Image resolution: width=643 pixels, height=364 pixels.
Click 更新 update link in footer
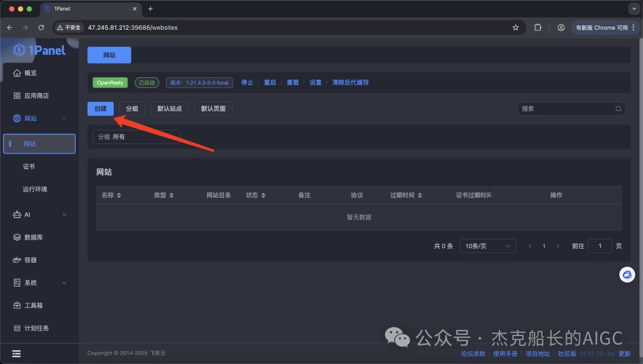625,354
